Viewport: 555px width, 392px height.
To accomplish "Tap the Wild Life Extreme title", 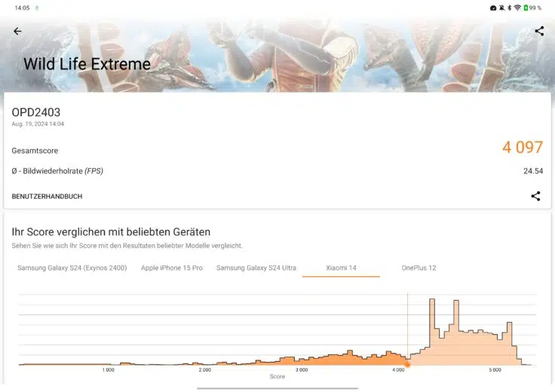I will click(x=87, y=64).
